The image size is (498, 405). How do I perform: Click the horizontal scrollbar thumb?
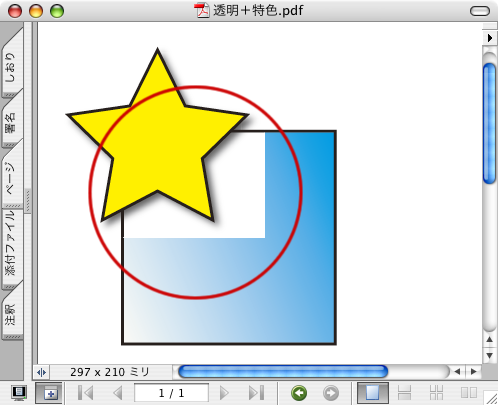pos(283,372)
